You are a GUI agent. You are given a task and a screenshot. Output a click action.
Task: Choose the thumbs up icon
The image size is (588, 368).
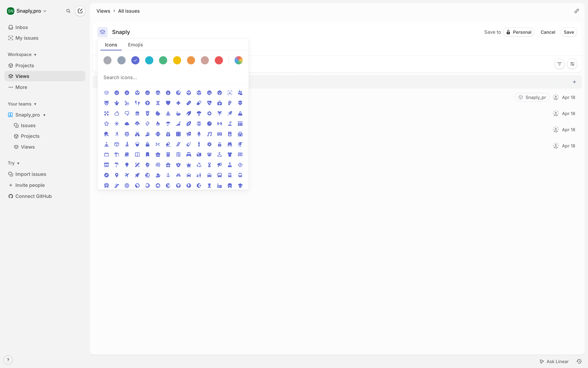pos(117,113)
